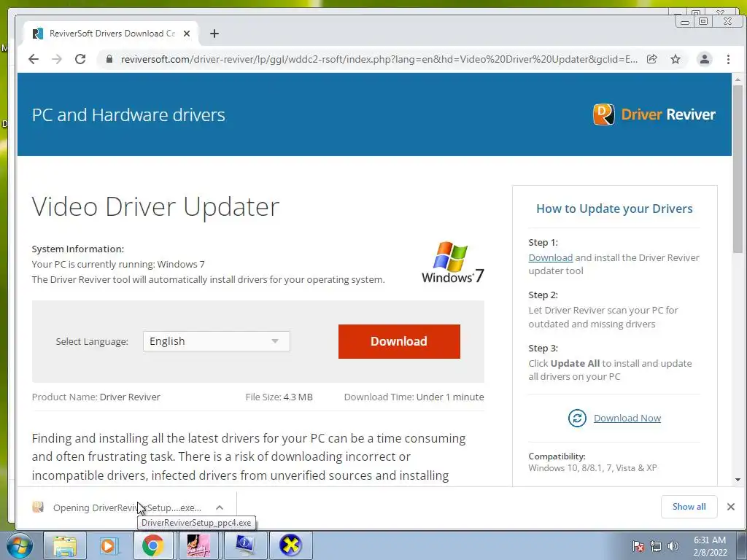This screenshot has height=560, width=747.
Task: Open the monitor info taskbar app
Action: (x=244, y=545)
